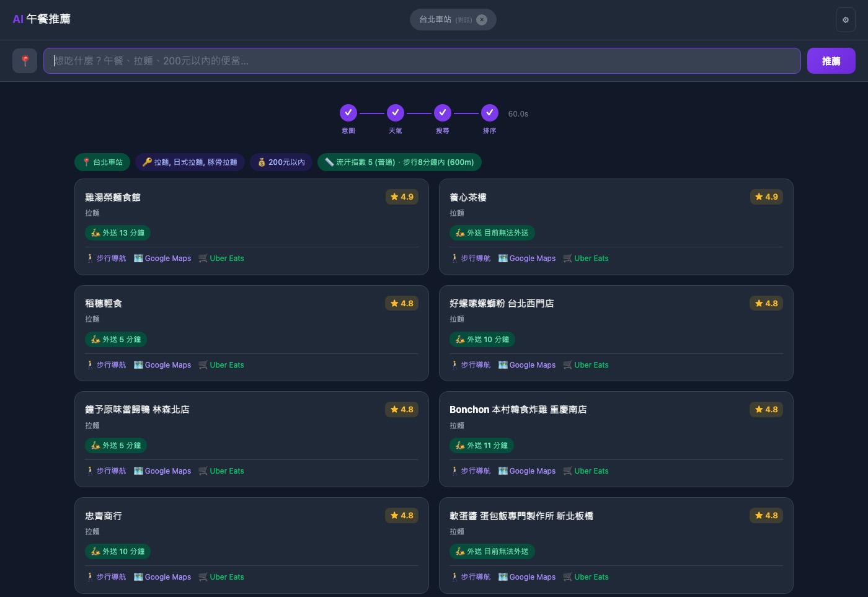The height and width of the screenshot is (597, 868).
Task: Click the 搜尋 step checkmark
Action: click(443, 113)
